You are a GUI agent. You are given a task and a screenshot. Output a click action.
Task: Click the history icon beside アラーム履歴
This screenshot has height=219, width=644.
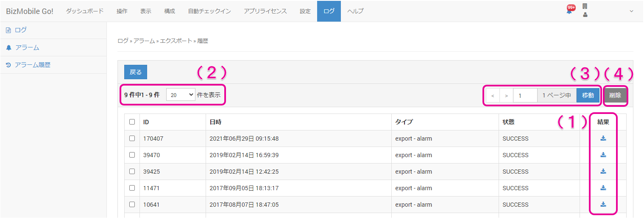[8, 65]
